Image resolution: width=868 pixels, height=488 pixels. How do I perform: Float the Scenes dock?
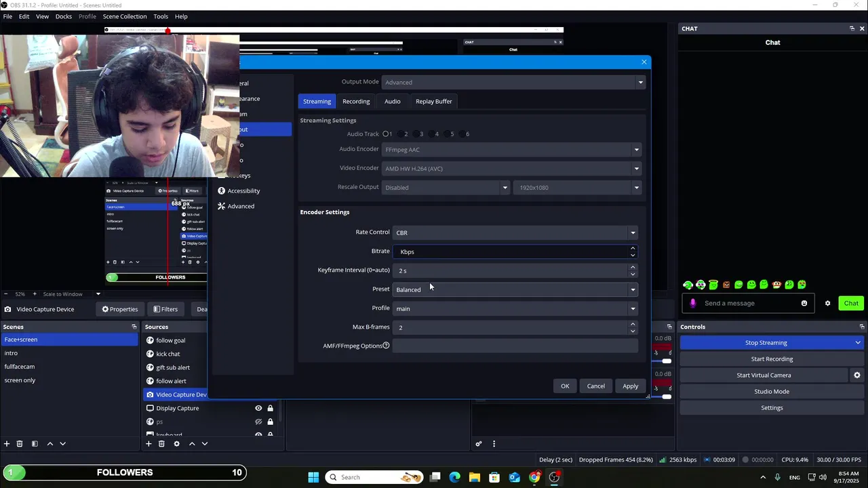pos(134,327)
